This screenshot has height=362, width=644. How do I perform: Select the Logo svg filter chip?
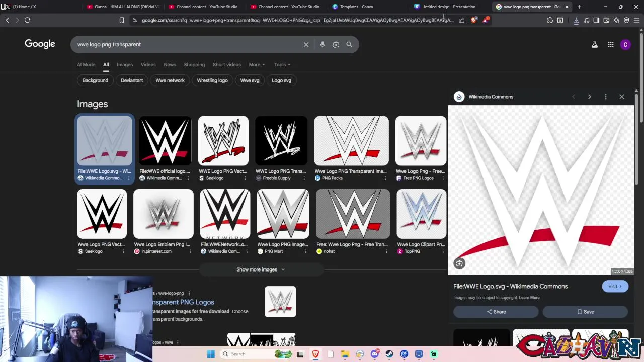[281, 80]
